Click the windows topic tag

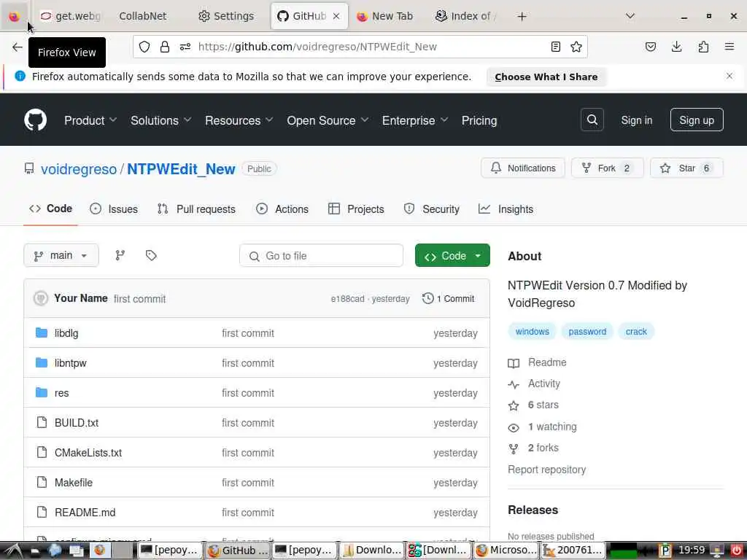(532, 332)
